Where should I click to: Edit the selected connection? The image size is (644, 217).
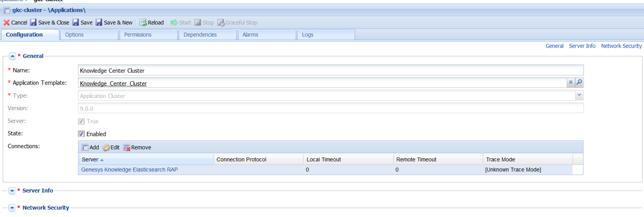111,148
